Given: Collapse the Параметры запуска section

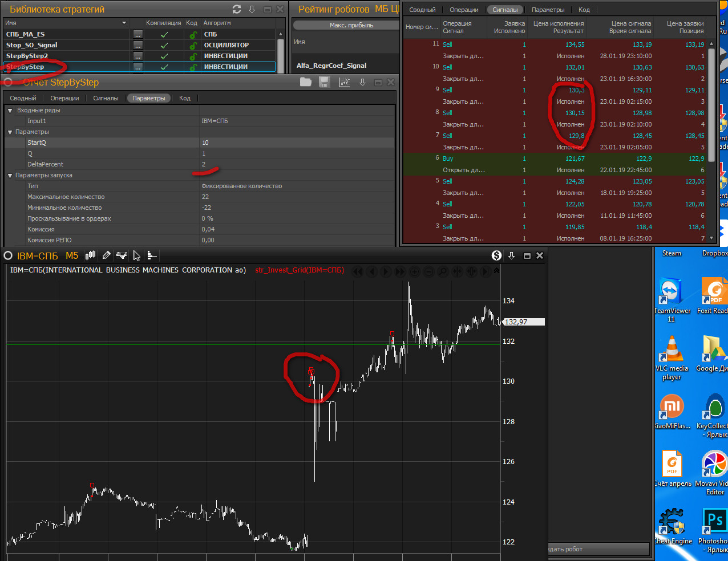Looking at the screenshot, I should click(x=10, y=175).
